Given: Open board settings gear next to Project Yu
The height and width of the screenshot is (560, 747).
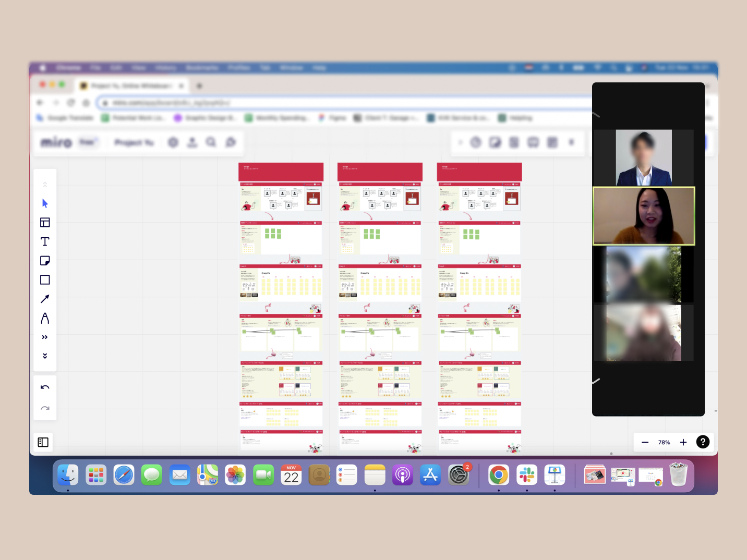Looking at the screenshot, I should pos(173,142).
